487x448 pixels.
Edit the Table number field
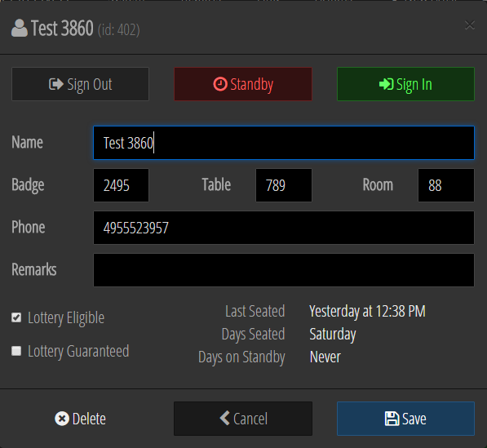tap(284, 185)
